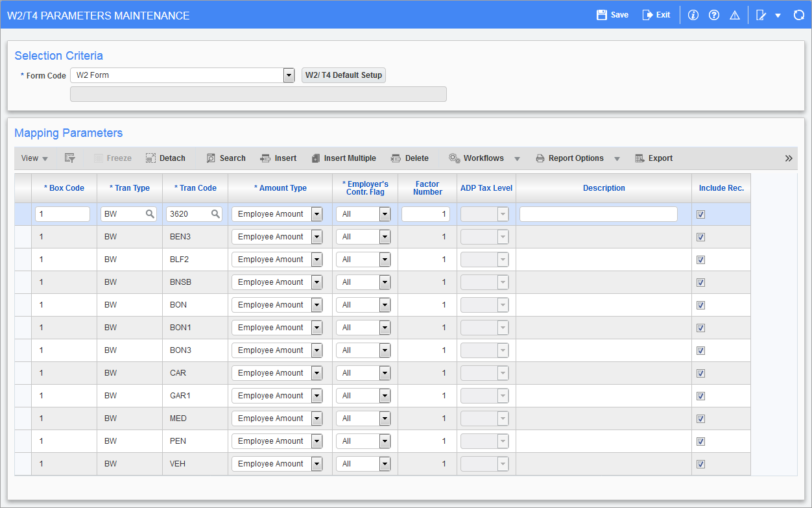Sort by the Tran Code column header
The height and width of the screenshot is (508, 812).
[x=195, y=188]
